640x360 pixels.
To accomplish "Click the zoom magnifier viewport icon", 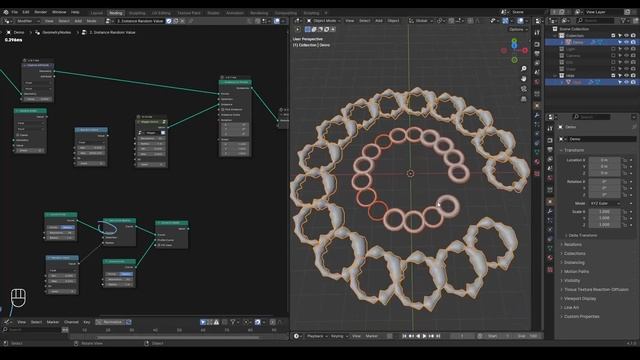I will point(524,69).
